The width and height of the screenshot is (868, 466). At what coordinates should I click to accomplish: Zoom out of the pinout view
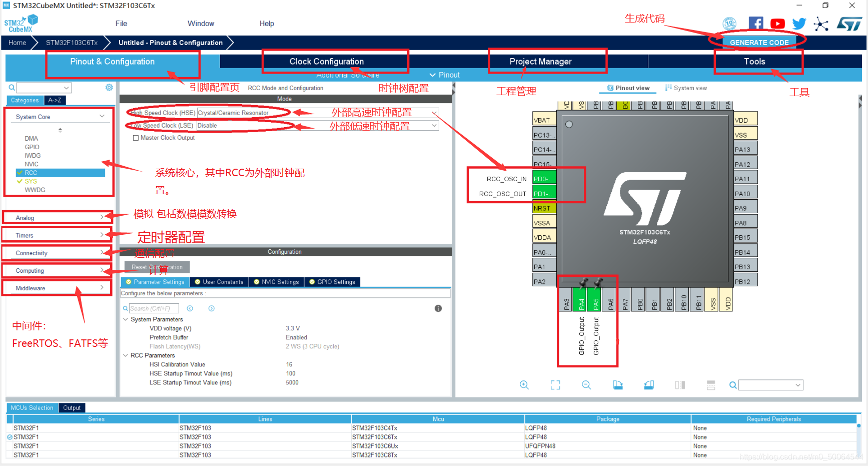click(586, 385)
